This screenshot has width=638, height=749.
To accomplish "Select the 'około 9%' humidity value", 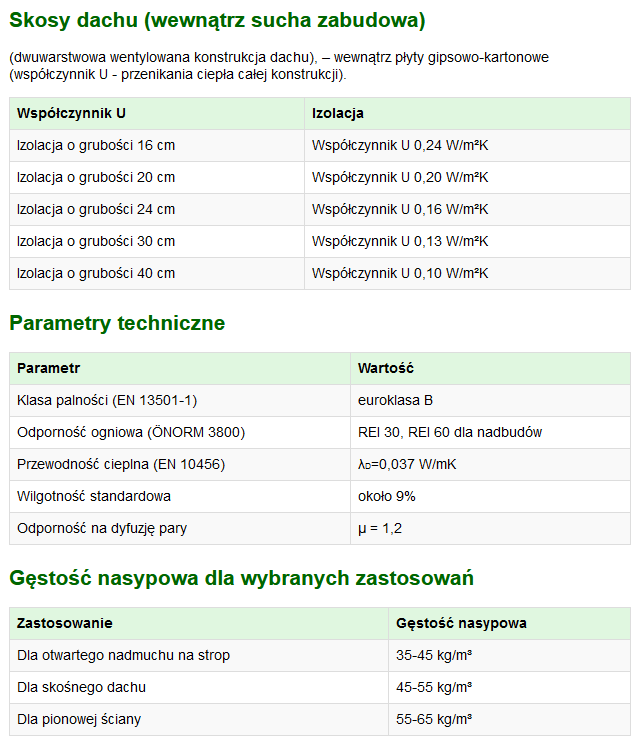I will [386, 496].
